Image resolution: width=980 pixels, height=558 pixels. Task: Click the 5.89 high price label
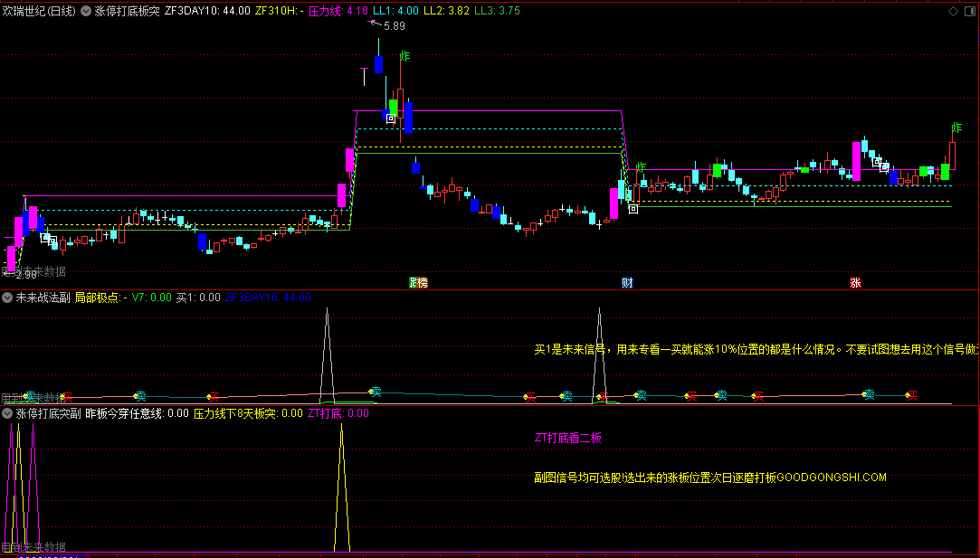coord(395,26)
